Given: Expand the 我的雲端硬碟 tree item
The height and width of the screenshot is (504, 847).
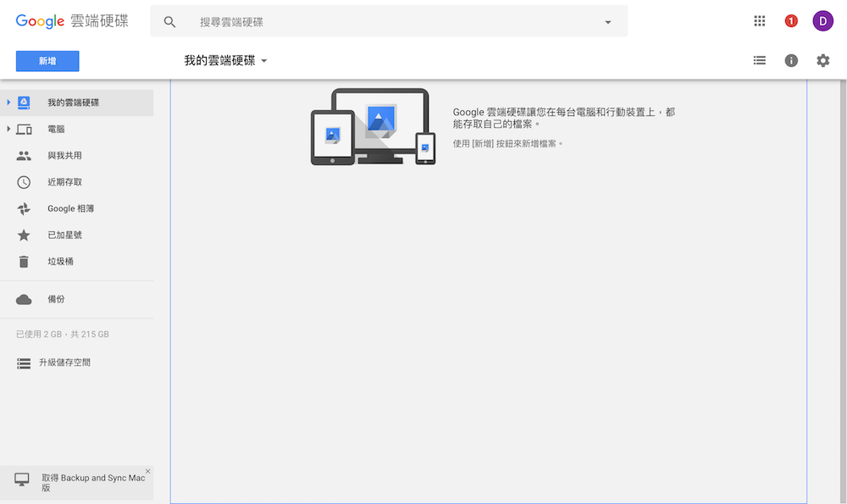Looking at the screenshot, I should point(7,102).
